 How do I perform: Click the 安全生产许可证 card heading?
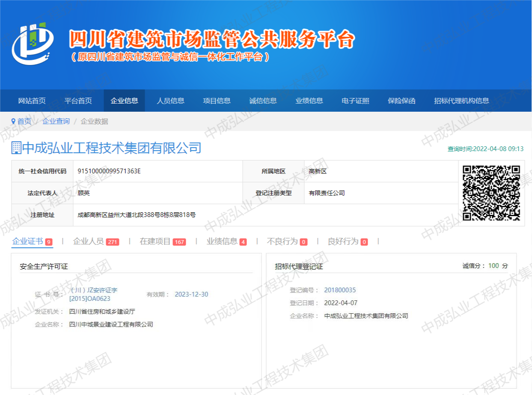(44, 266)
